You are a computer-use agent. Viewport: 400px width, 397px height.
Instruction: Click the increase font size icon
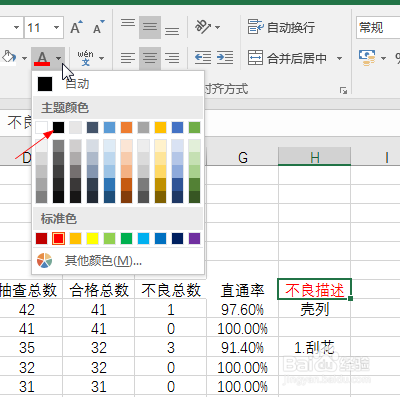click(x=76, y=27)
